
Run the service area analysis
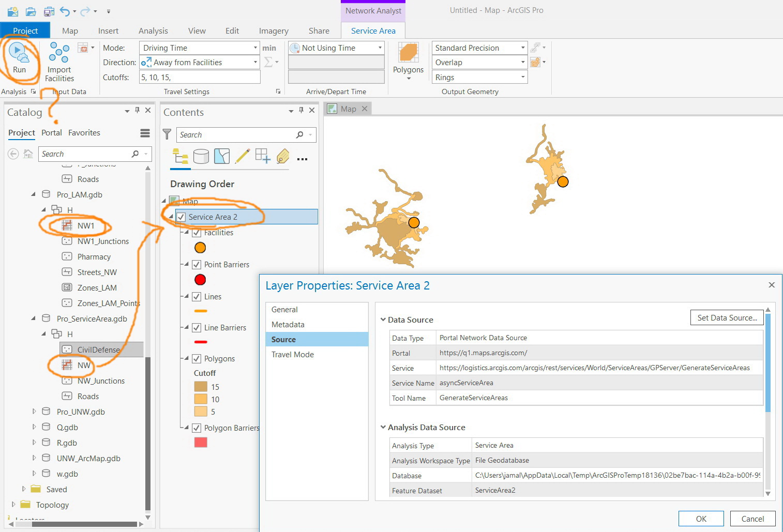19,58
